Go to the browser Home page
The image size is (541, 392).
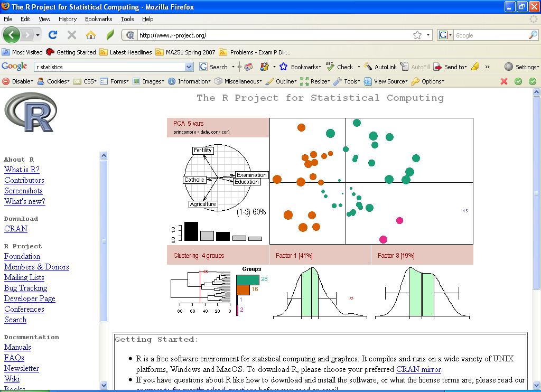(91, 35)
